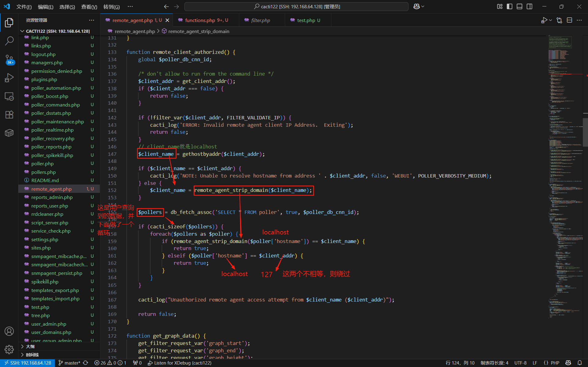588x367 pixels.
Task: Toggle bottom panel visibility
Action: pos(519,6)
